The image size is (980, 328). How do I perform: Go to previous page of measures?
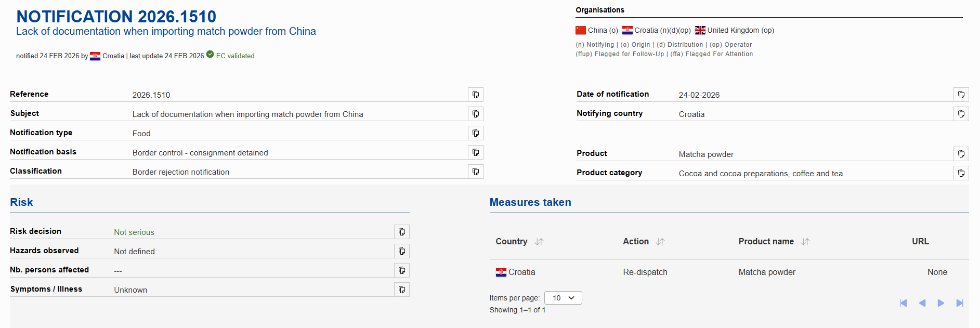click(x=922, y=303)
